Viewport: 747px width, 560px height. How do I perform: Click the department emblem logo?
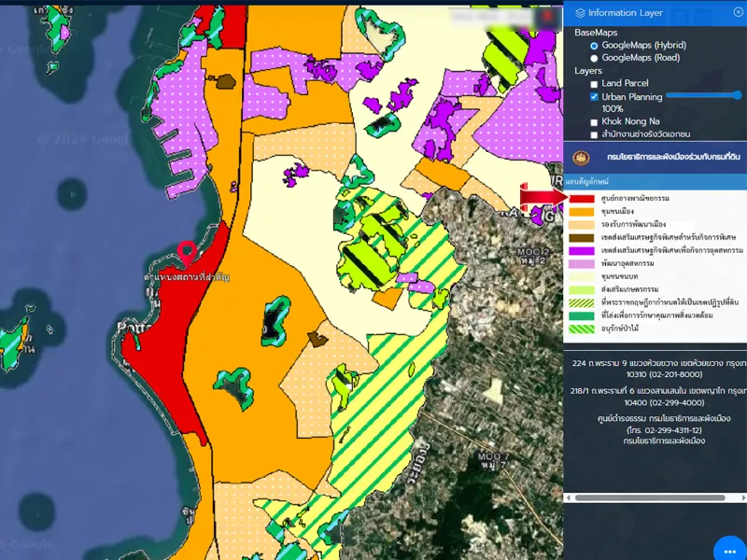tap(581, 157)
